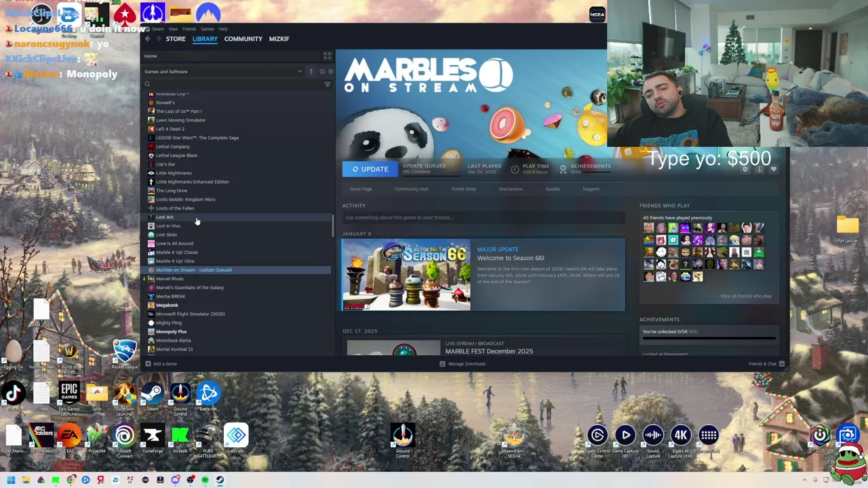This screenshot has height=488, width=868.
Task: Open the Store Page link
Action: (361, 189)
